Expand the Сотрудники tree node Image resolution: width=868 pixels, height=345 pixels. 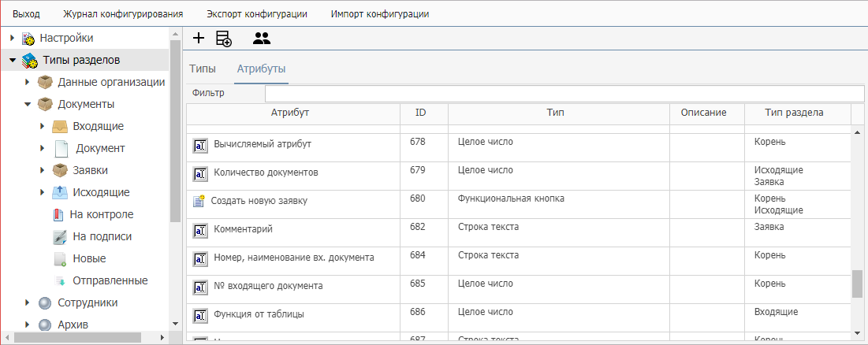pyautogui.click(x=28, y=302)
